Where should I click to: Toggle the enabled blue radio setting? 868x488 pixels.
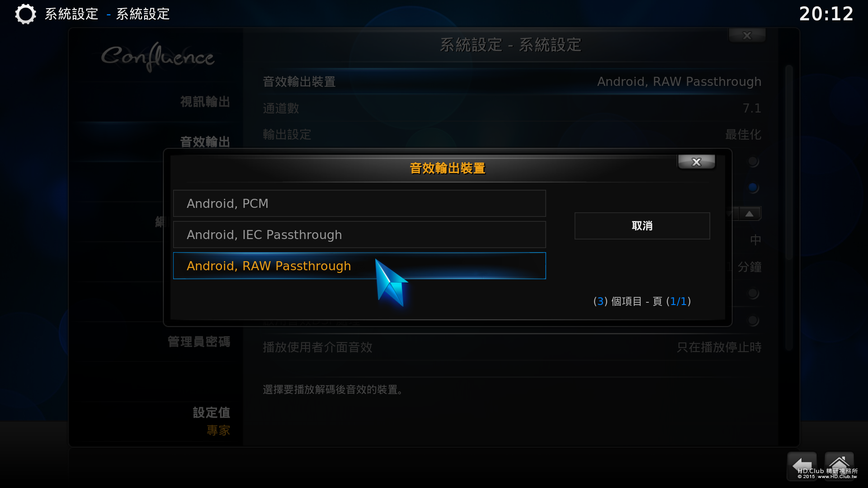tap(753, 188)
